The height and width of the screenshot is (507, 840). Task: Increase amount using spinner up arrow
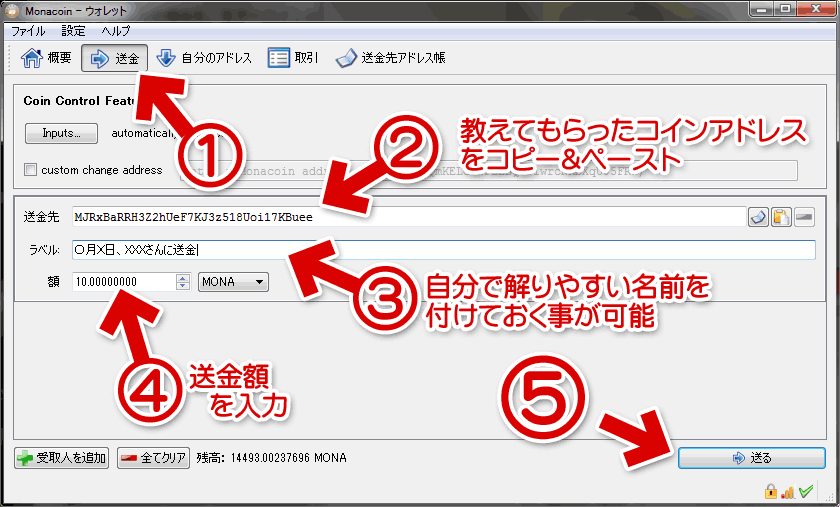[182, 278]
